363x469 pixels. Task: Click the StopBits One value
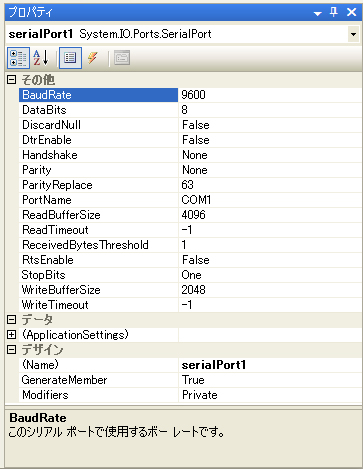[x=270, y=275]
